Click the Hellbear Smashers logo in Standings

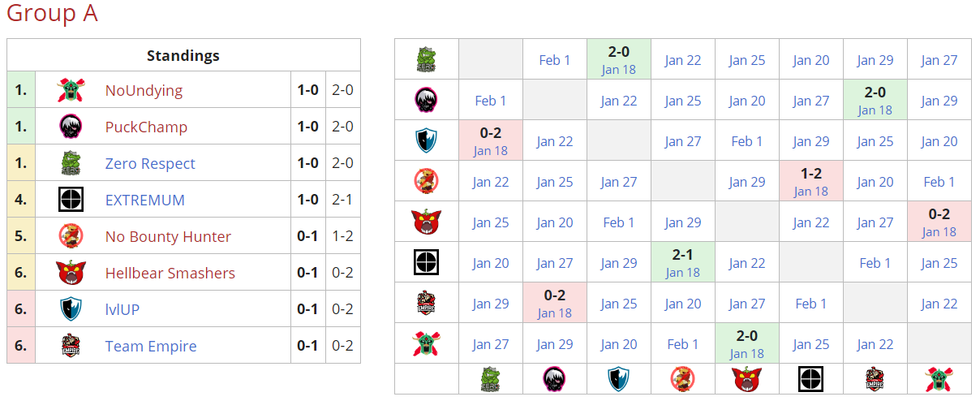(71, 273)
